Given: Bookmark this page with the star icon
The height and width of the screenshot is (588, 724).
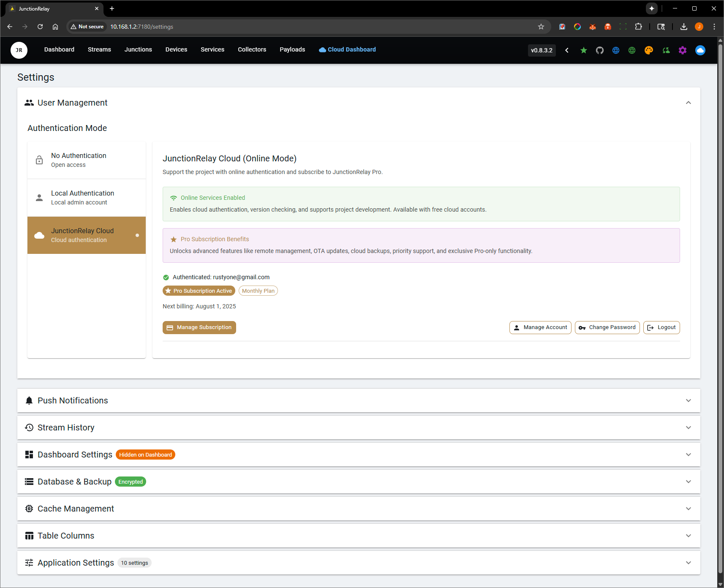Looking at the screenshot, I should tap(541, 27).
